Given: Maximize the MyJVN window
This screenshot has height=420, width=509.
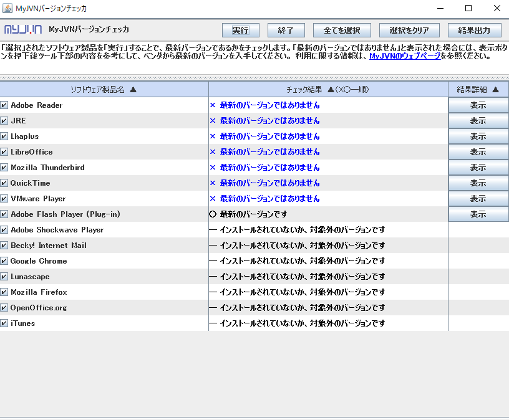Looking at the screenshot, I should tap(468, 8).
